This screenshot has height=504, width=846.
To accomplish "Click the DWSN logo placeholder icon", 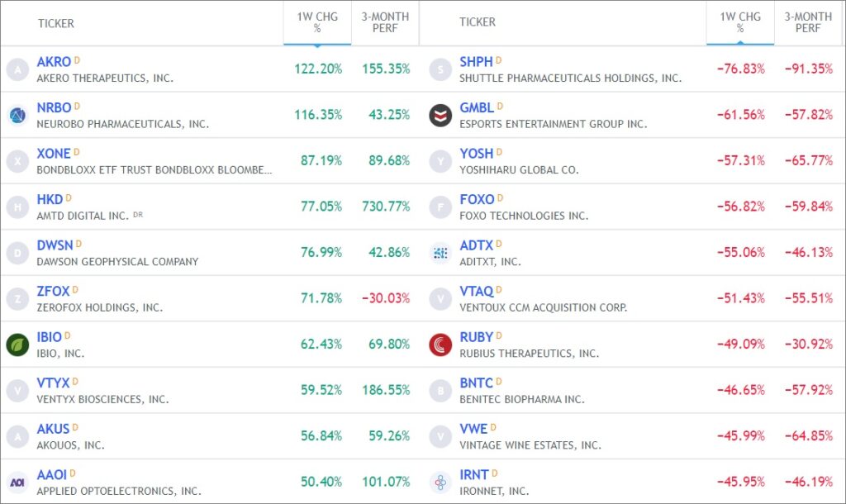I will tap(17, 253).
